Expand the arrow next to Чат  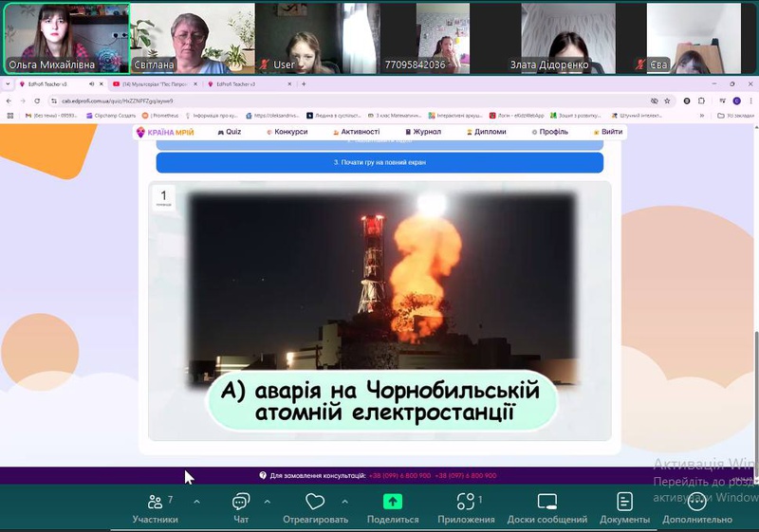(268, 502)
